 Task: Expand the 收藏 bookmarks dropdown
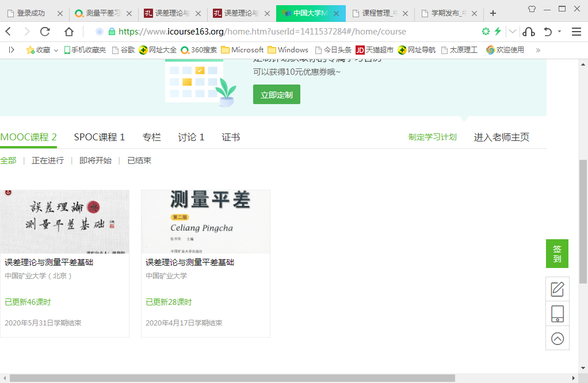coord(56,50)
